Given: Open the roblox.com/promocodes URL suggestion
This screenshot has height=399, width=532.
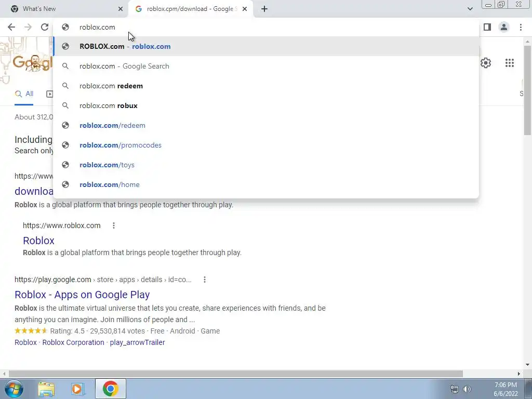Looking at the screenshot, I should coord(266,145).
